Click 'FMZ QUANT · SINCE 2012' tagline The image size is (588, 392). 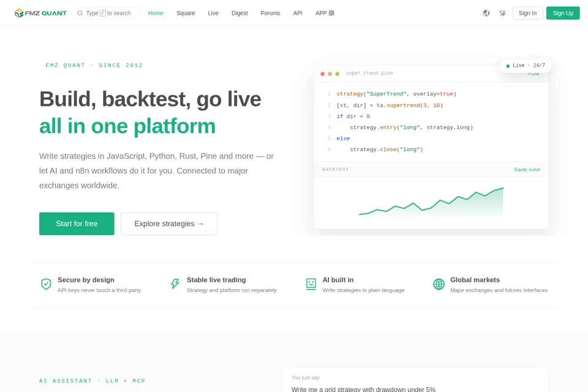point(94,66)
